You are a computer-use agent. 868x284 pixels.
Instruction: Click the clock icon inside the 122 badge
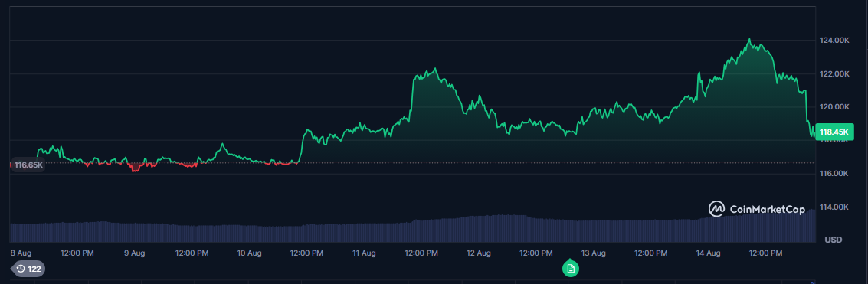[x=21, y=269]
